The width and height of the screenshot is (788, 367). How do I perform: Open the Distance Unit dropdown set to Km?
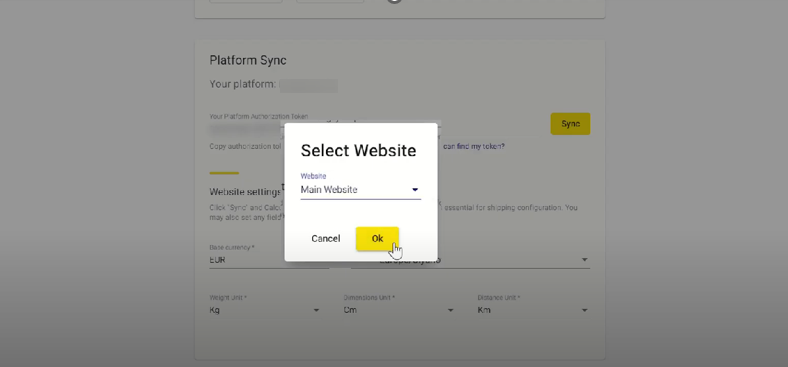pyautogui.click(x=533, y=310)
